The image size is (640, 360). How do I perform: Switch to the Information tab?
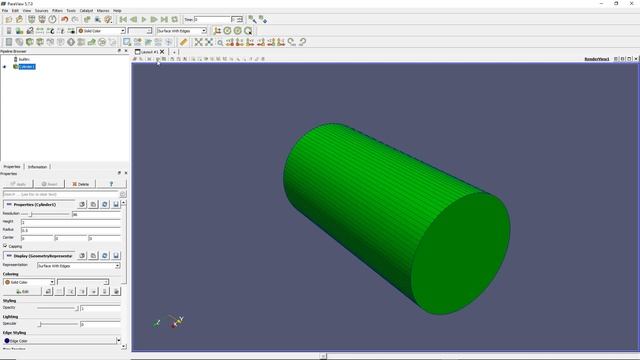click(x=38, y=167)
